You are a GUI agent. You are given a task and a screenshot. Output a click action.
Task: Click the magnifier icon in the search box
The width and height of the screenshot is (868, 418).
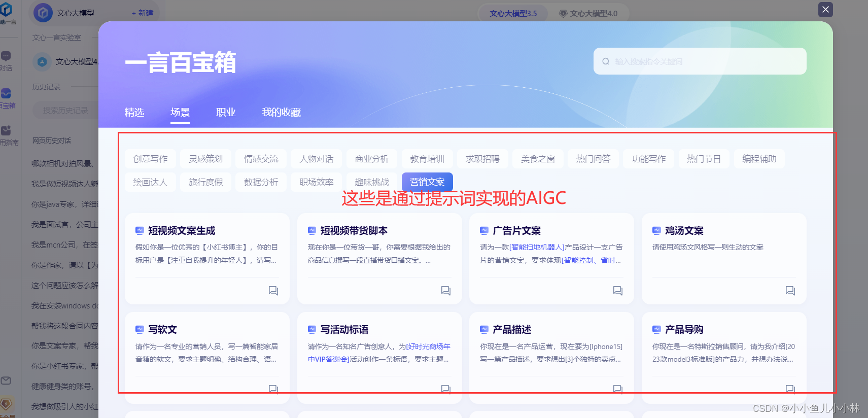coord(606,61)
